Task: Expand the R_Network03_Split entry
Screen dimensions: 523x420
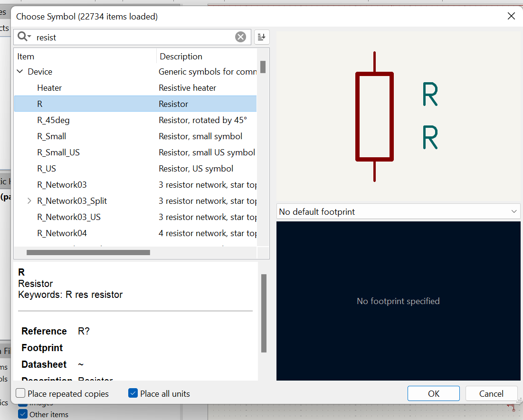Action: tap(29, 200)
